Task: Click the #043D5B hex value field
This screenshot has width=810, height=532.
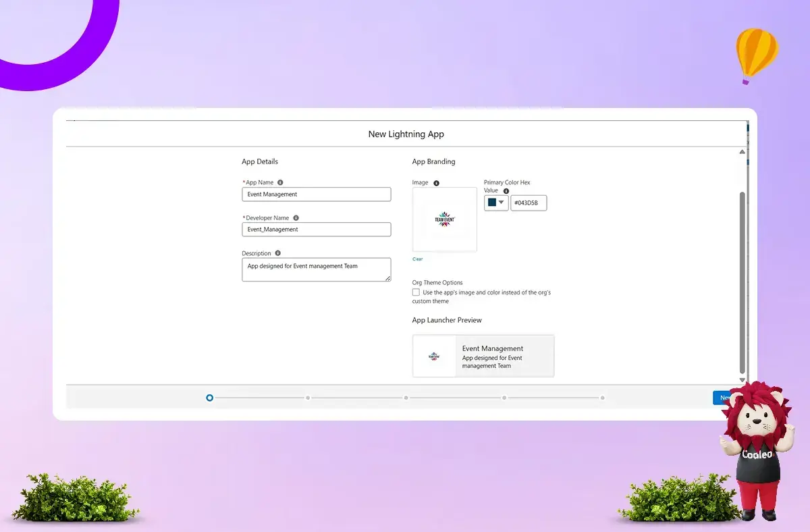Action: [x=529, y=203]
